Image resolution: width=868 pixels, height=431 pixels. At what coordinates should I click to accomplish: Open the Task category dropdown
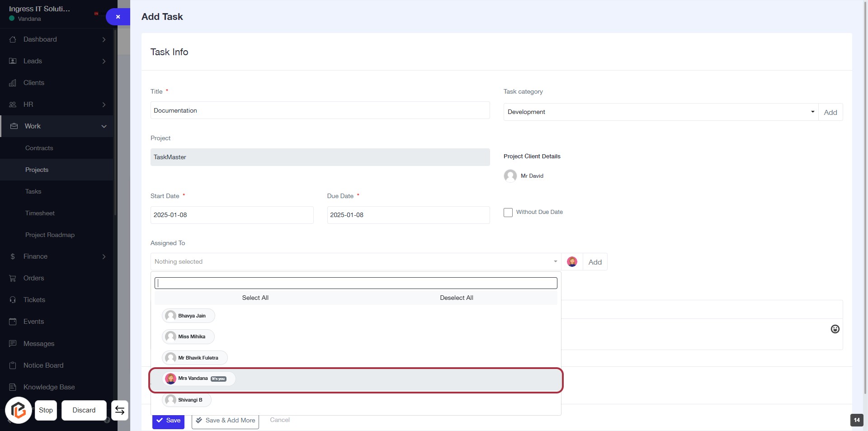[x=660, y=112]
